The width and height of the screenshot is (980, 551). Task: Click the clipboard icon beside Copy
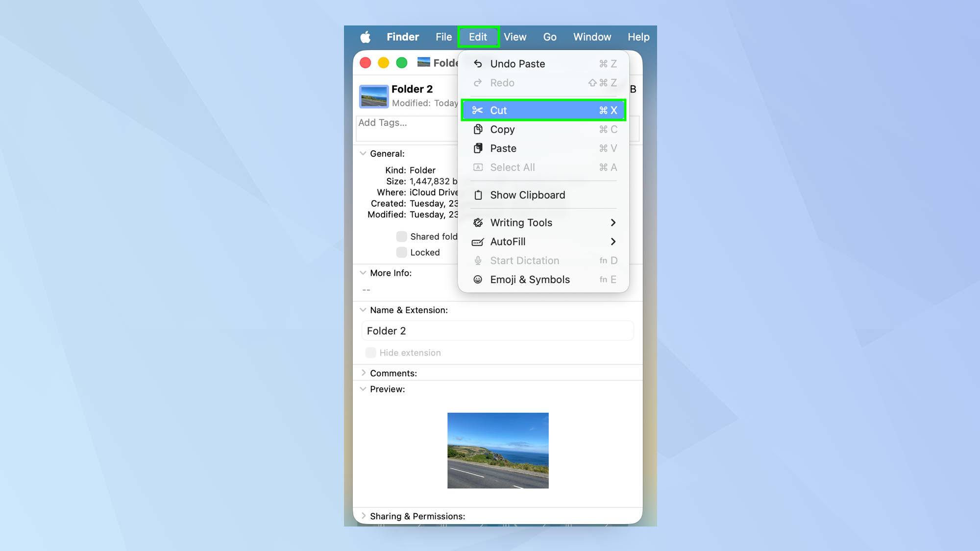coord(478,129)
